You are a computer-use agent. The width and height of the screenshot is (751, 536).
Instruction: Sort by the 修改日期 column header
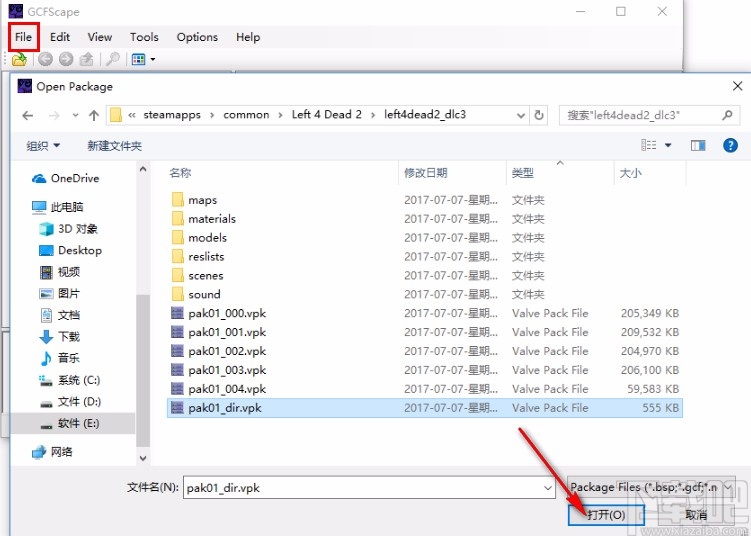tap(452, 173)
